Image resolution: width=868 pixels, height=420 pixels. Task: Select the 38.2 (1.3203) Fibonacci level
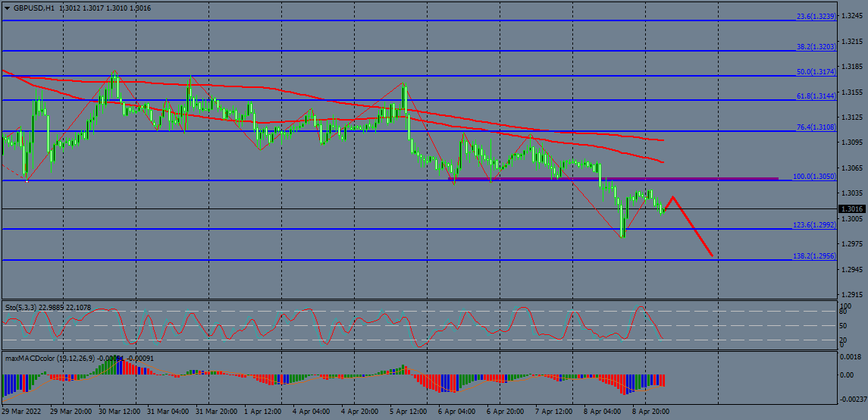coord(815,47)
